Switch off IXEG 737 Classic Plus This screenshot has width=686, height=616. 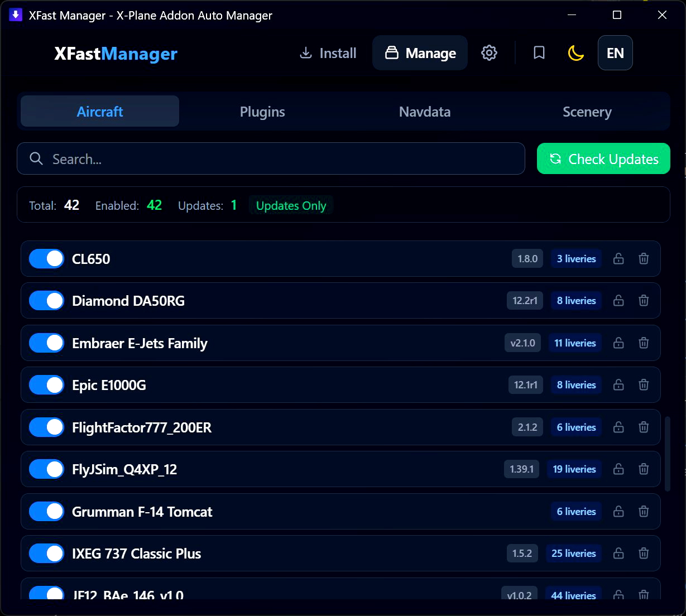[47, 554]
